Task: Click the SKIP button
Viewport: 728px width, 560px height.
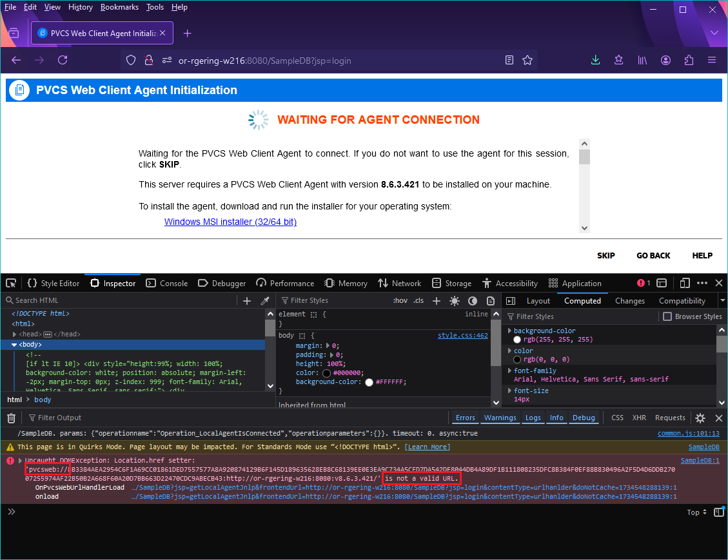Action: 605,255
